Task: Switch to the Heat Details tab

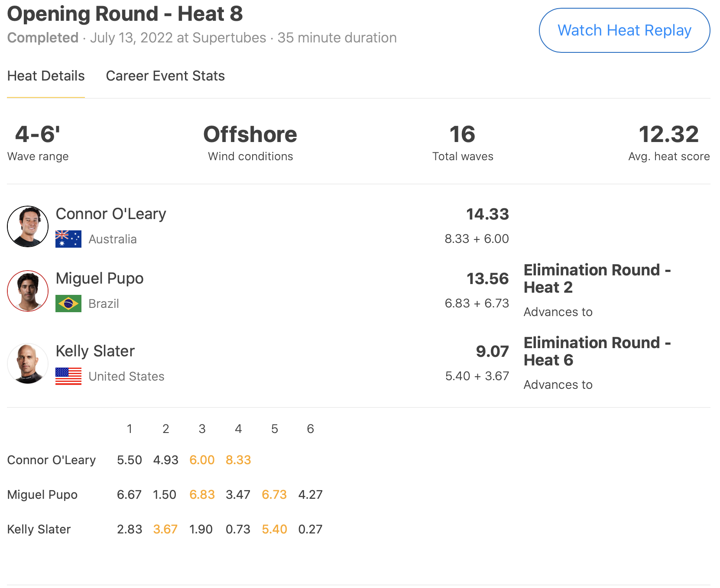Action: [46, 76]
